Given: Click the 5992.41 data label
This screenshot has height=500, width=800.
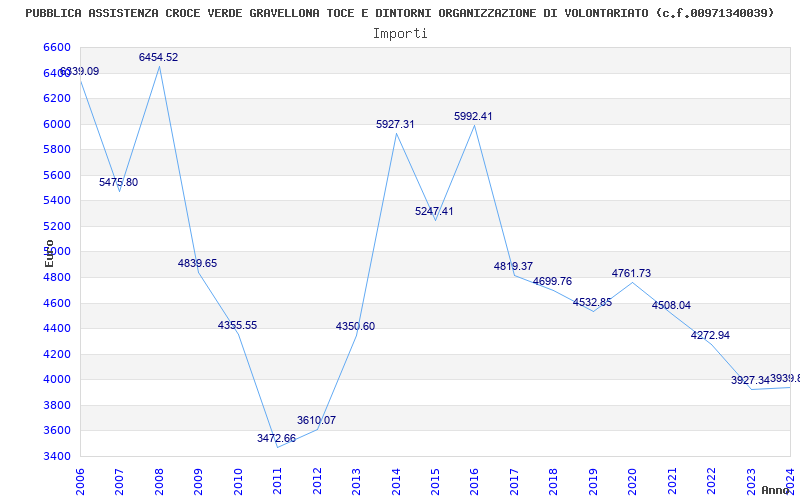Looking at the screenshot, I should 473,116.
